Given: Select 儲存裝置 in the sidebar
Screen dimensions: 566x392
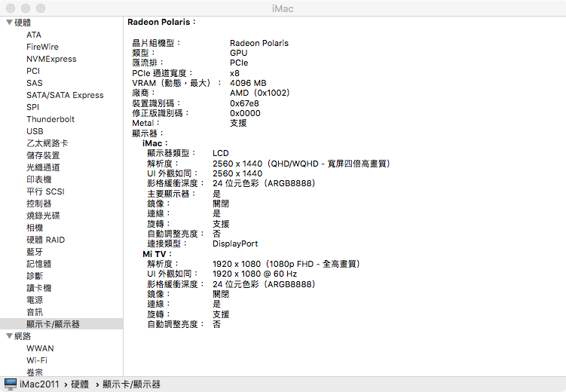Looking at the screenshot, I should (43, 155).
